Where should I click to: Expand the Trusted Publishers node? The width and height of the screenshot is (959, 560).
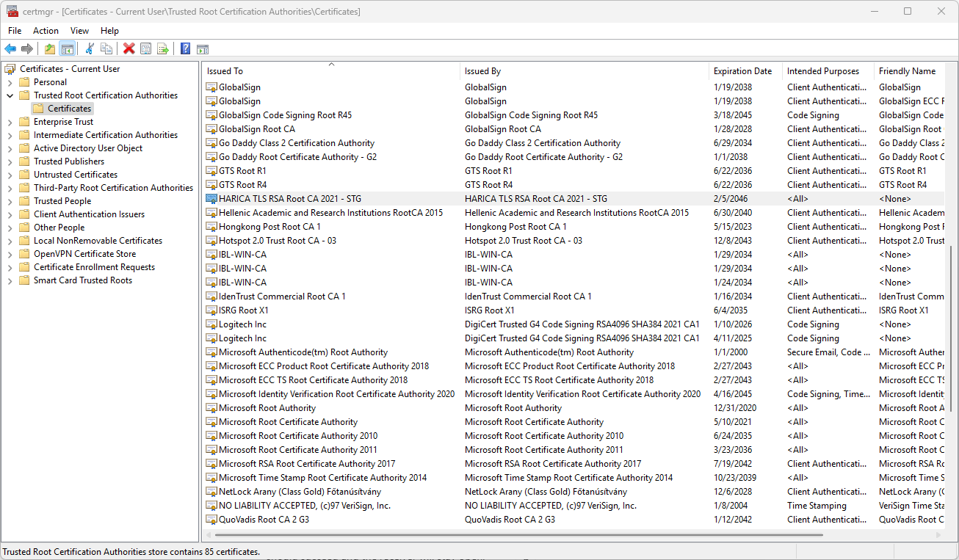pos(10,161)
